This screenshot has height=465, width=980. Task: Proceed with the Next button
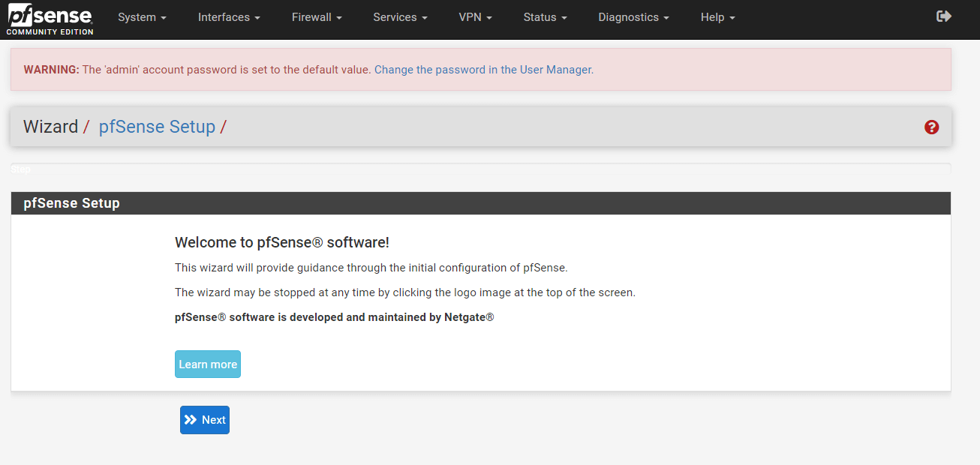pos(205,420)
